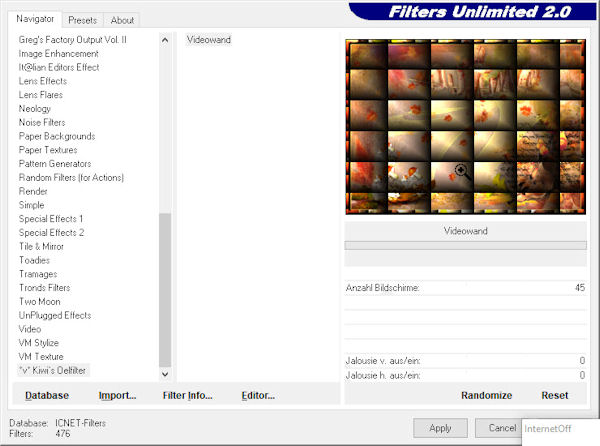Select the Paper Textures category
The width and height of the screenshot is (600, 446).
pyautogui.click(x=48, y=150)
